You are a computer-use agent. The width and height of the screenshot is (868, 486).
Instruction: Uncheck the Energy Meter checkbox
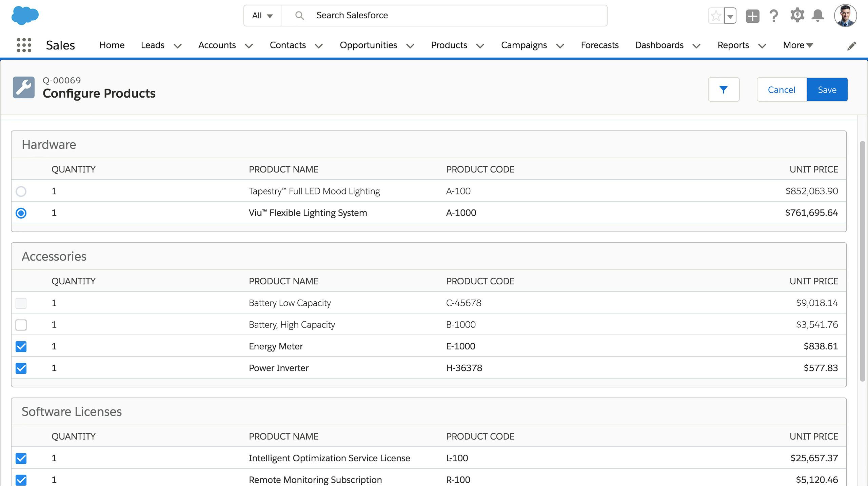21,346
